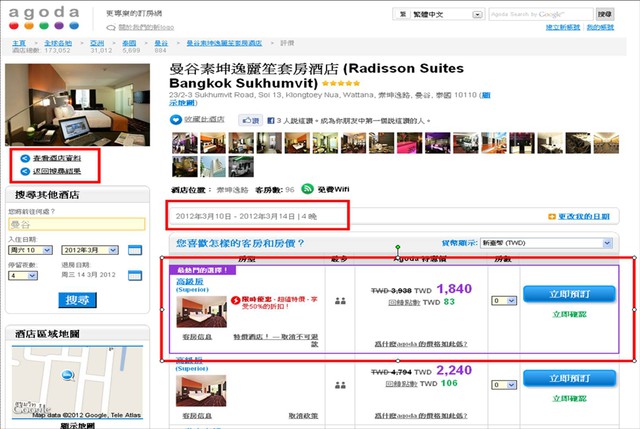
Task: Click the date range text 2012年3月10日 - 2012年3月14日
Action: pyautogui.click(x=235, y=216)
